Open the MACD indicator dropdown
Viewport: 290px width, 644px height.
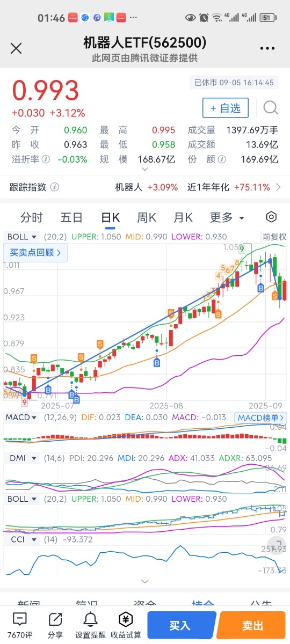point(22,417)
